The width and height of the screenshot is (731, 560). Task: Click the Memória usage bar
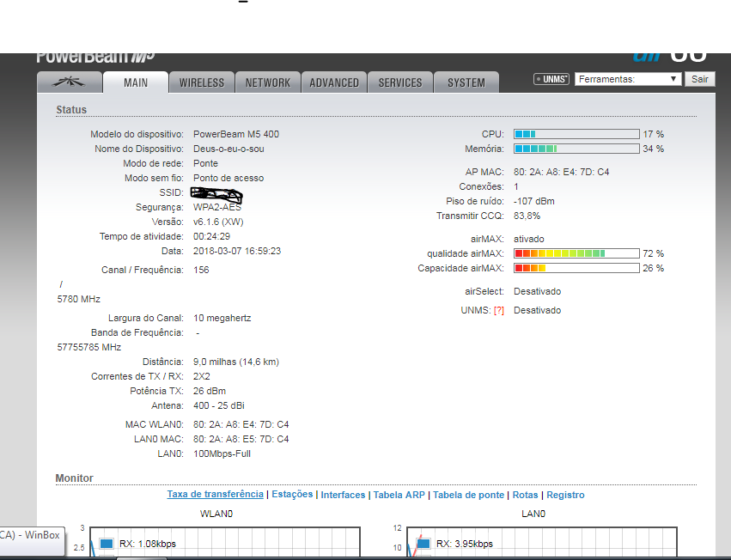[576, 149]
